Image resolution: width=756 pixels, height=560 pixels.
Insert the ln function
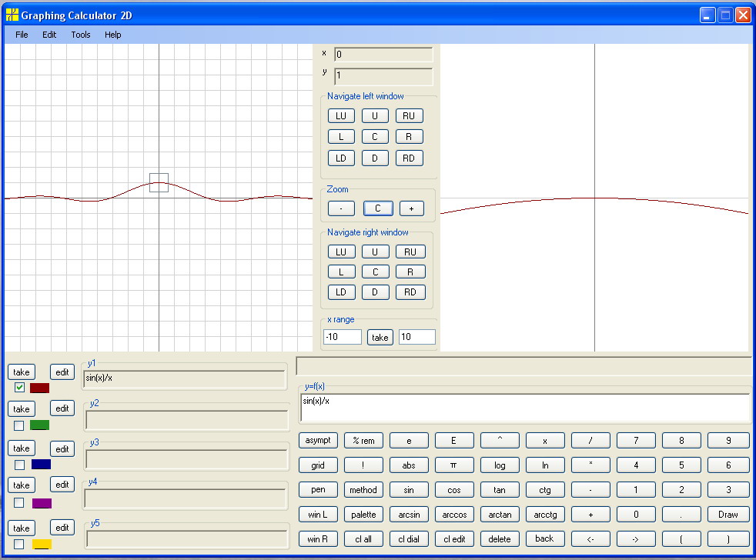545,465
